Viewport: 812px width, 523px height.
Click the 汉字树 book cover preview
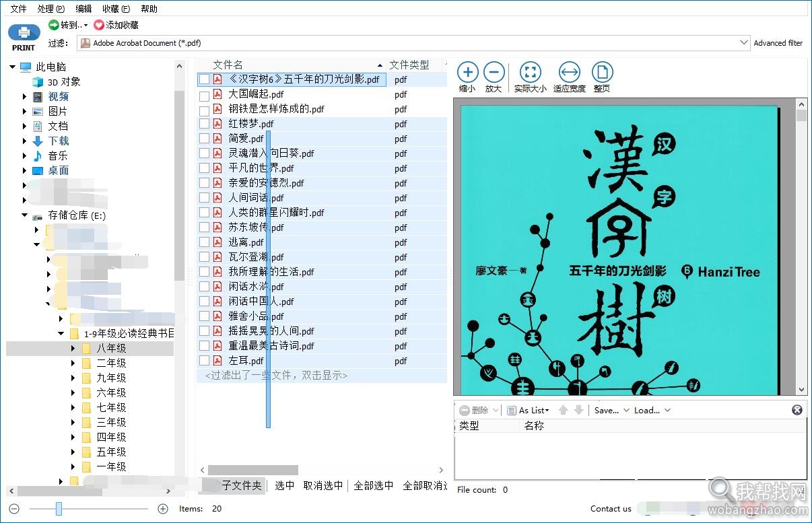pyautogui.click(x=619, y=249)
